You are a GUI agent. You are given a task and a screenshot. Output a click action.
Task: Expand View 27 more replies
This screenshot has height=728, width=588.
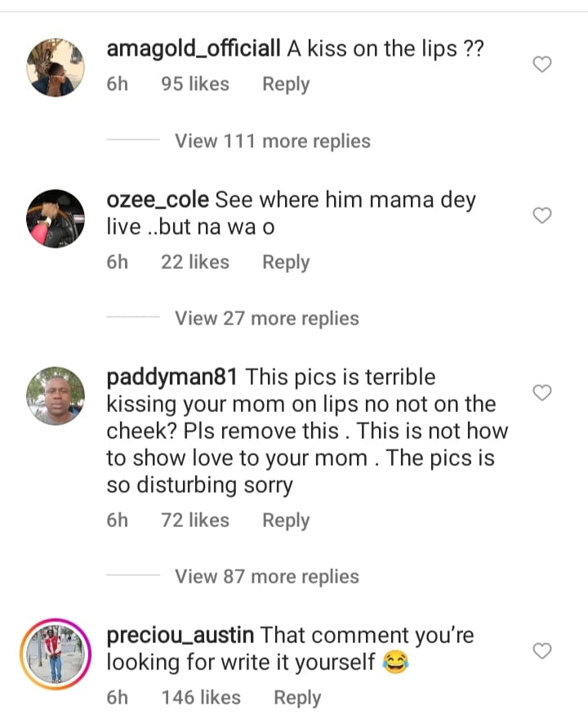click(x=266, y=319)
